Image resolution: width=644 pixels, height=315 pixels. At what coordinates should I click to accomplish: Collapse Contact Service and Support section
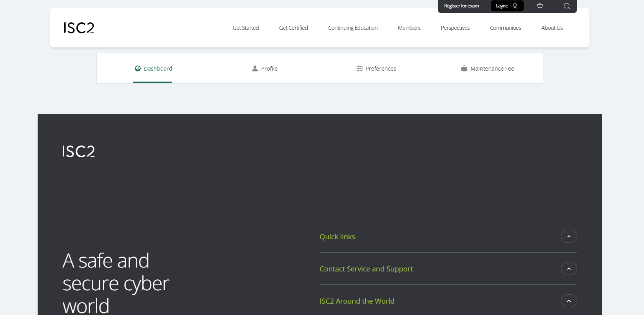point(568,269)
